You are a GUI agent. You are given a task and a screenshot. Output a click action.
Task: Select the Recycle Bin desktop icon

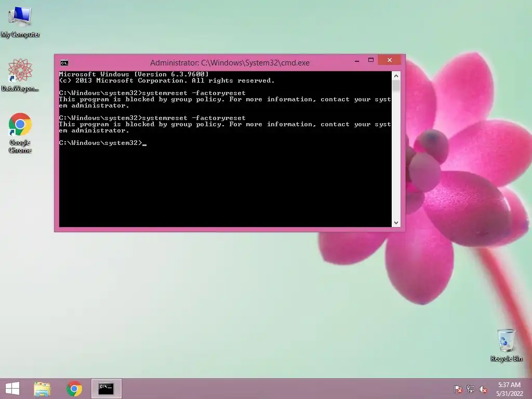click(x=506, y=345)
